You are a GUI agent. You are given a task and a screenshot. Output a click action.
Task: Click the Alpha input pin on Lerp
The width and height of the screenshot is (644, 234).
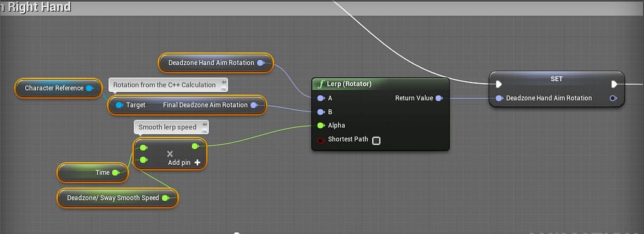pos(321,125)
